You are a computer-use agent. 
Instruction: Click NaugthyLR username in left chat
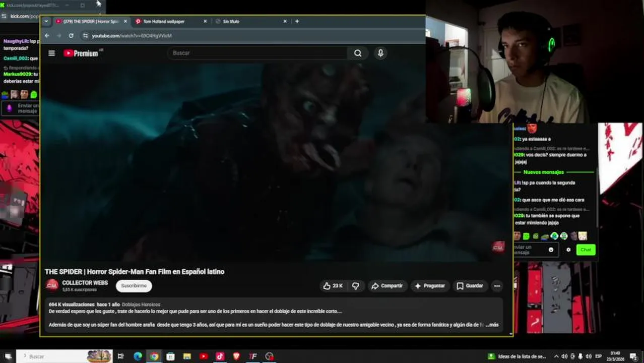[x=16, y=41]
